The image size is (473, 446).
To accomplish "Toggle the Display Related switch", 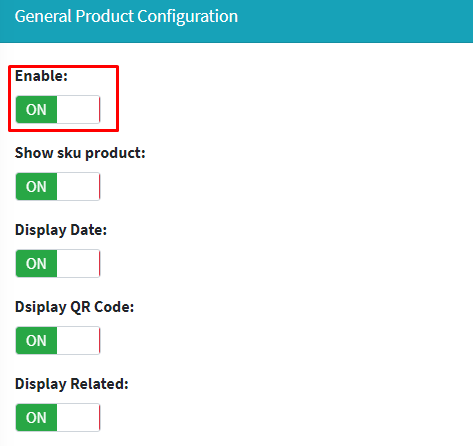I will (x=58, y=417).
